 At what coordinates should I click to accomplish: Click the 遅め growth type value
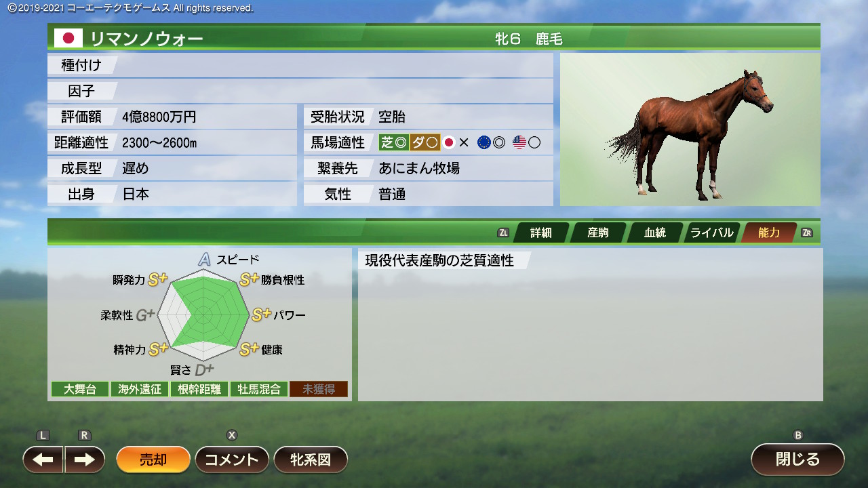point(136,168)
